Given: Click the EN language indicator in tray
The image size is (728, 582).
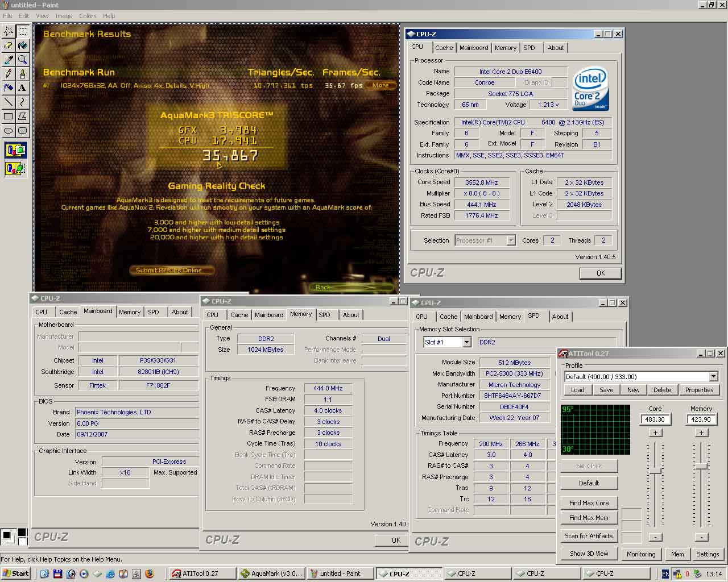Looking at the screenshot, I should coord(665,574).
